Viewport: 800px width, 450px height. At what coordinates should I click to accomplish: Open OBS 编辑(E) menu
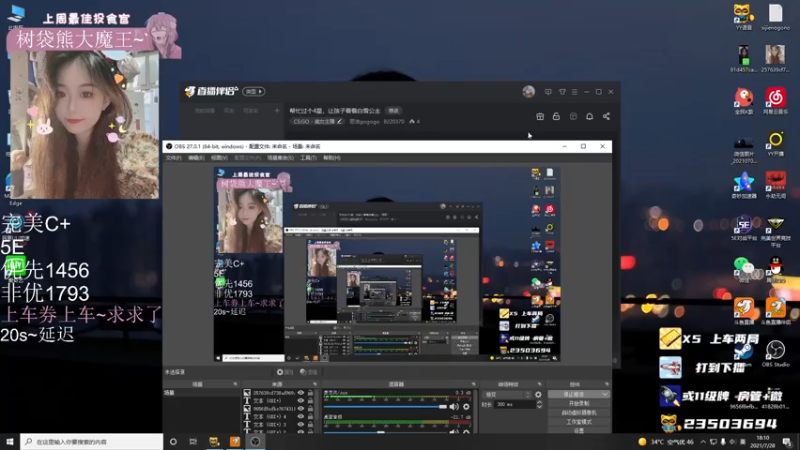click(196, 158)
